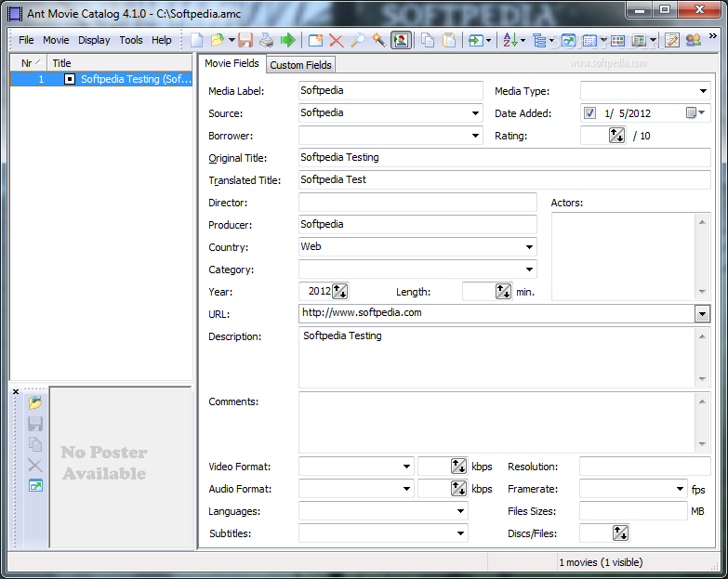The width and height of the screenshot is (728, 579).
Task: Expand the Media Type dropdown
Action: click(703, 91)
